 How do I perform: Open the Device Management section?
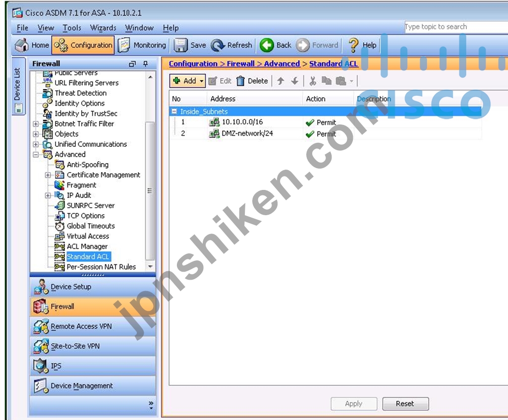click(x=93, y=386)
